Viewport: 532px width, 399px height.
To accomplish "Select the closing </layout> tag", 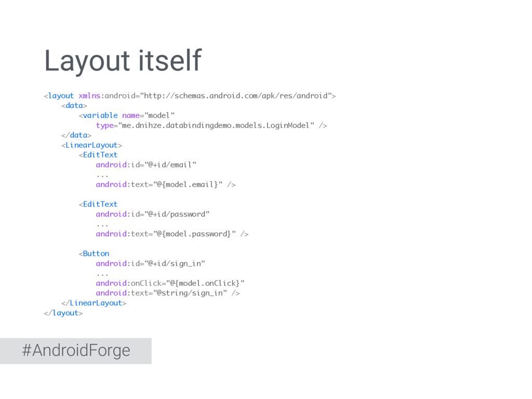I will pos(63,313).
